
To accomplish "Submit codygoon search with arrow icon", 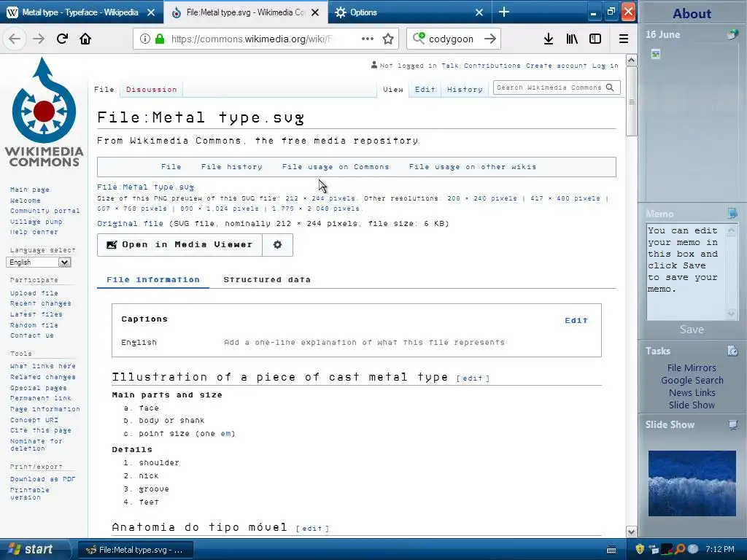I will coord(489,39).
